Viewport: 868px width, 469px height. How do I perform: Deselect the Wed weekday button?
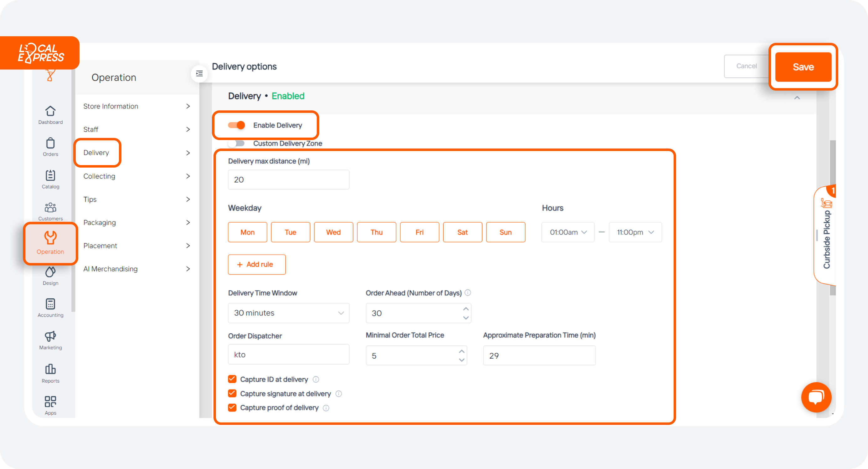[333, 232]
